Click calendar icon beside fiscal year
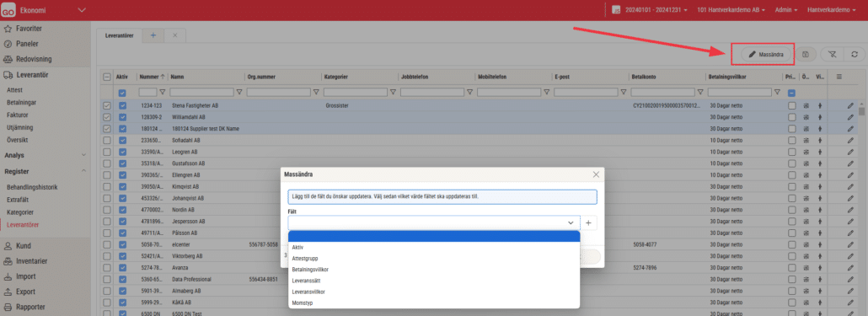868x316 pixels. pyautogui.click(x=615, y=10)
